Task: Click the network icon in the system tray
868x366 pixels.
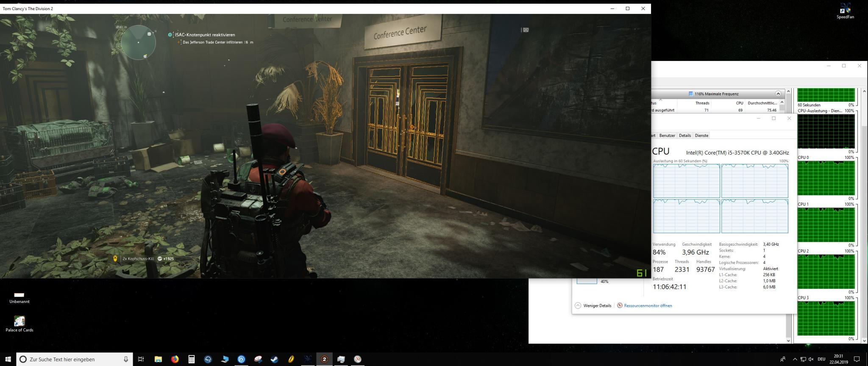Action: (803, 359)
